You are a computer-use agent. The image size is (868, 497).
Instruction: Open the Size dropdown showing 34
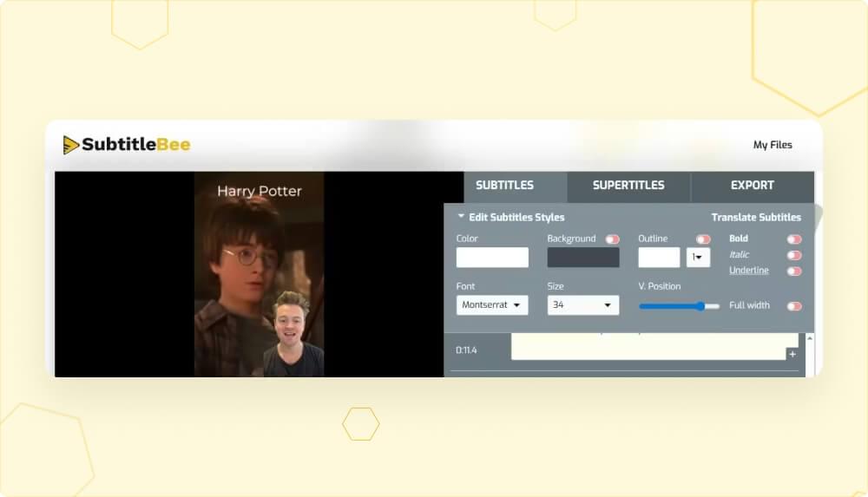pyautogui.click(x=583, y=305)
